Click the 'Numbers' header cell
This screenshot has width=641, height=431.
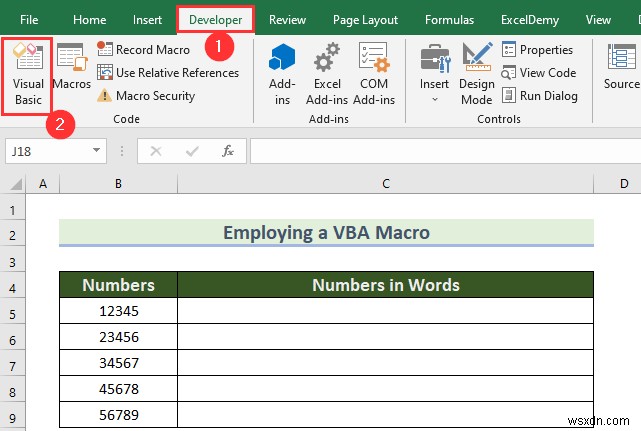pos(119,285)
